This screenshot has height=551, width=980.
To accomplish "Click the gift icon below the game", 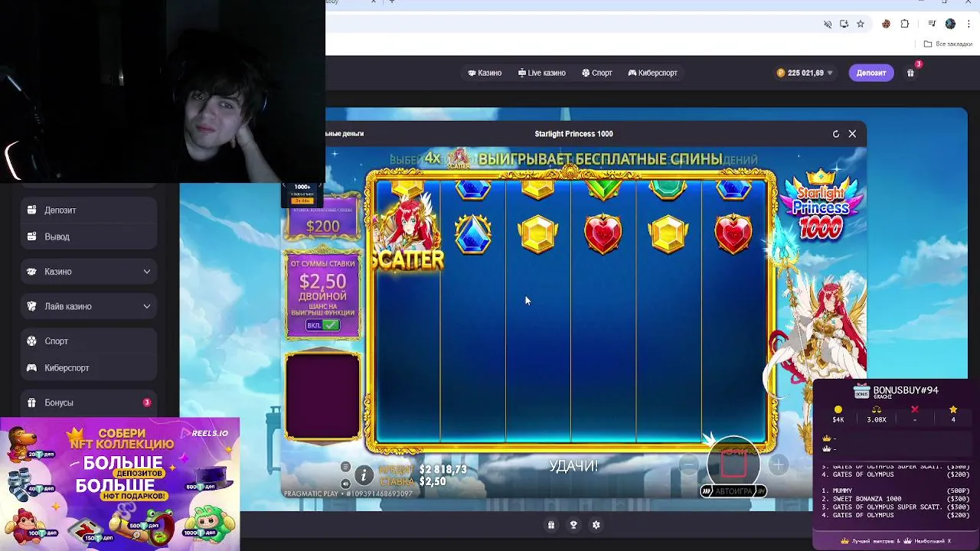I will 550,525.
